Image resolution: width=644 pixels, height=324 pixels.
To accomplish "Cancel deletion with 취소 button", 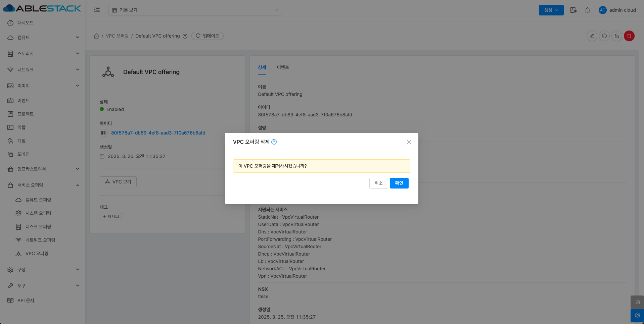I will (378, 183).
